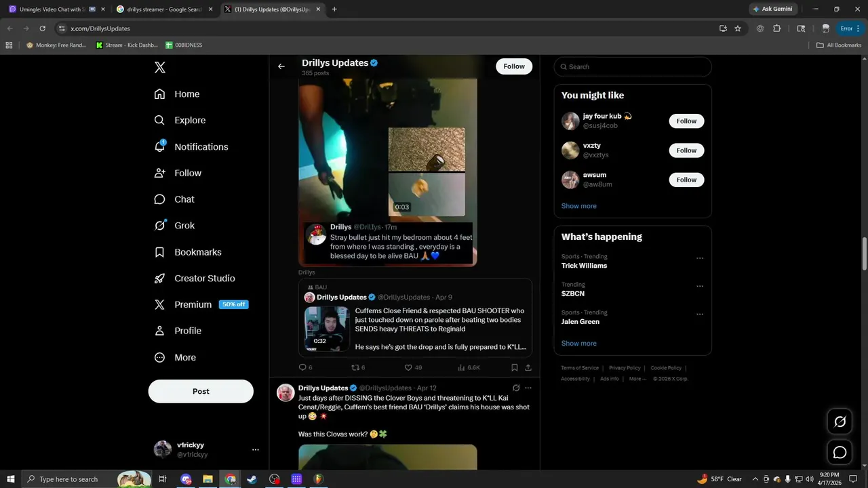Screen dimensions: 868x488
Task: Click the Premium X icon in sidebar
Action: pos(160,305)
